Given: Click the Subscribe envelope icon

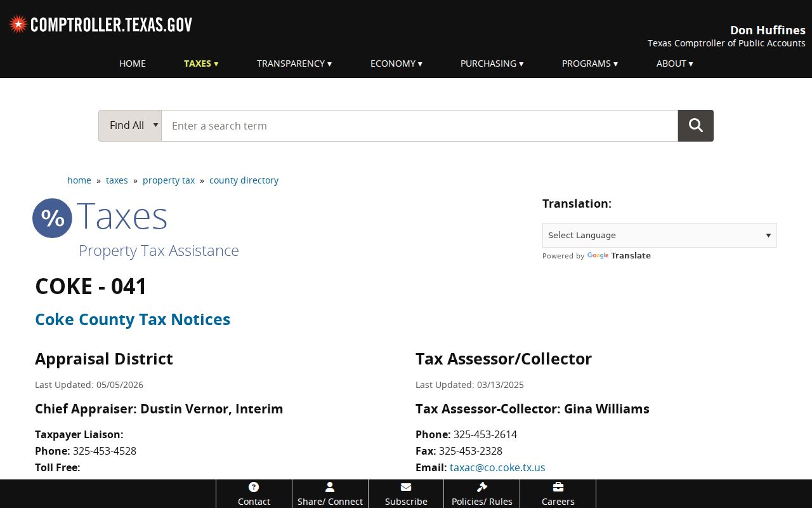Looking at the screenshot, I should click(406, 487).
